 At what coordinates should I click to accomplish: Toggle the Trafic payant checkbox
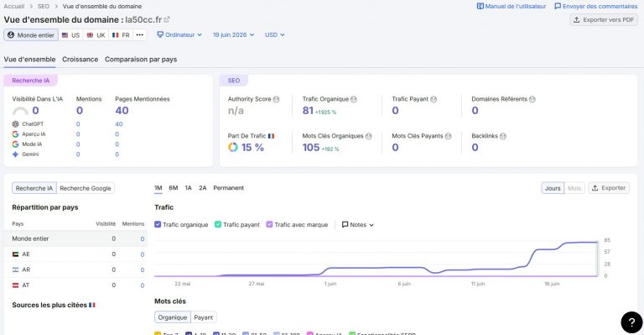[x=218, y=224]
